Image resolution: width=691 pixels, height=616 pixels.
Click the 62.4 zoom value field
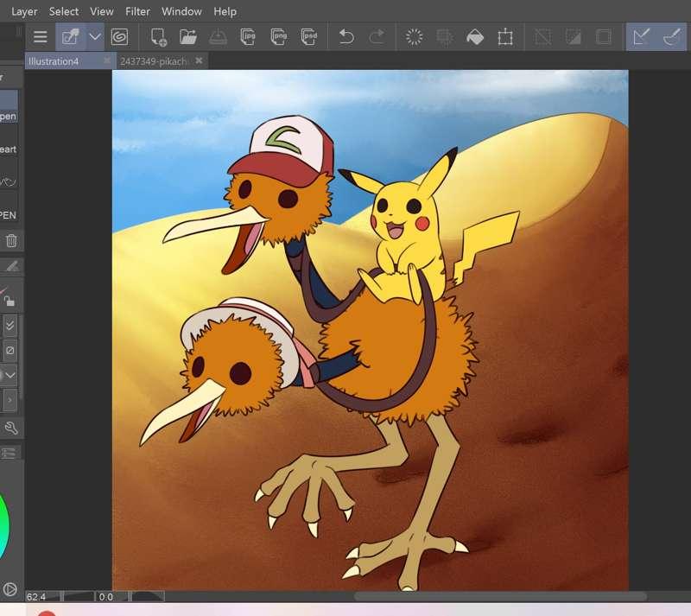pos(42,597)
